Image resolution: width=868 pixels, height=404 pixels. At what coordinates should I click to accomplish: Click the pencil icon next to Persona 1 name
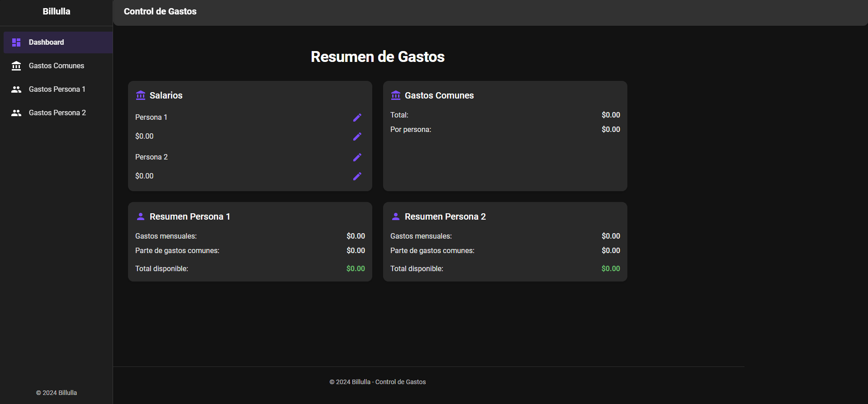tap(357, 117)
